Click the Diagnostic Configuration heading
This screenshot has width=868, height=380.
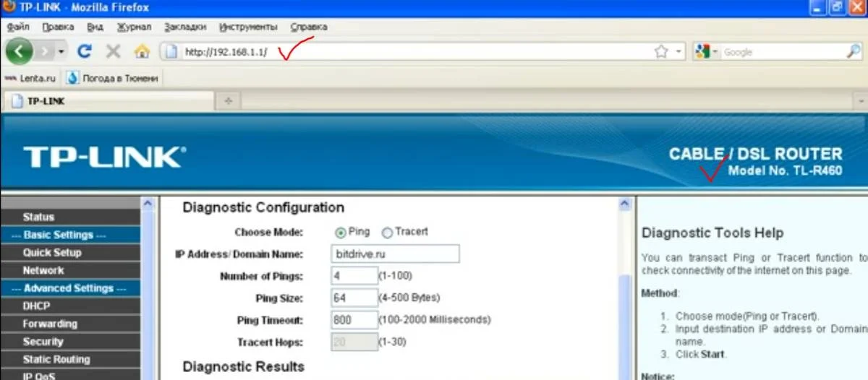pyautogui.click(x=263, y=208)
